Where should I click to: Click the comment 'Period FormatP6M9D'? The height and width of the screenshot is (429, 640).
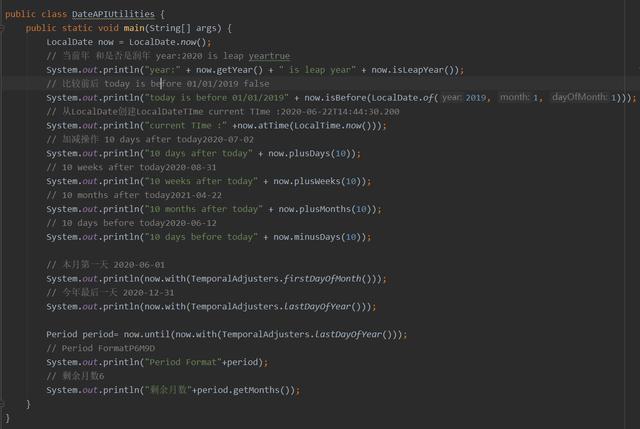point(108,348)
